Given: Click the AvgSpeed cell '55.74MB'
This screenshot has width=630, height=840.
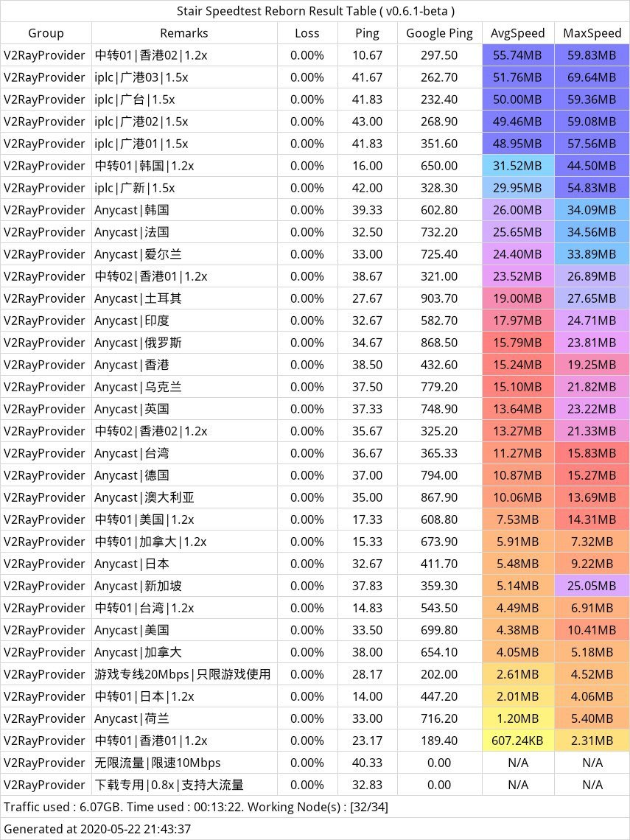Looking at the screenshot, I should tap(517, 55).
